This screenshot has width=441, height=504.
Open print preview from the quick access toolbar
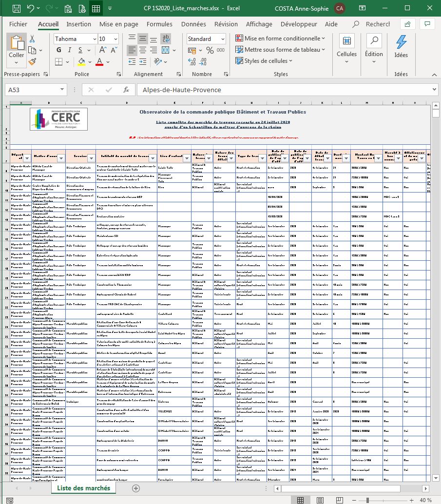[82, 9]
